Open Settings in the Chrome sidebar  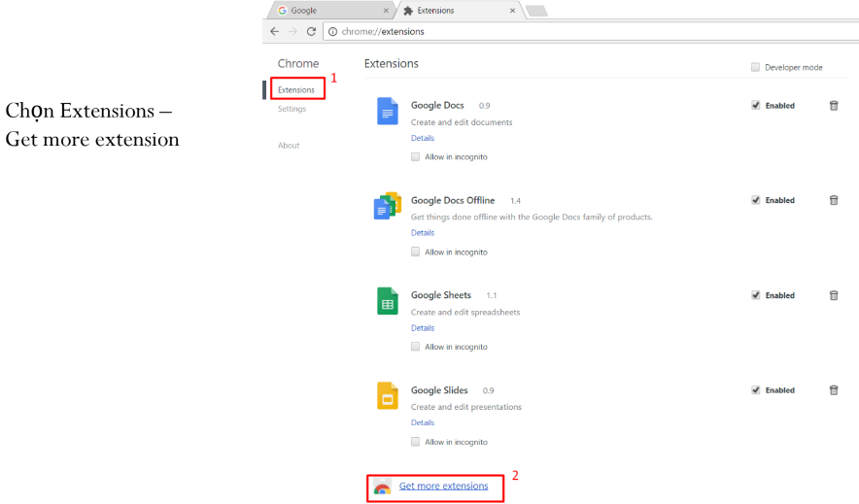click(292, 109)
